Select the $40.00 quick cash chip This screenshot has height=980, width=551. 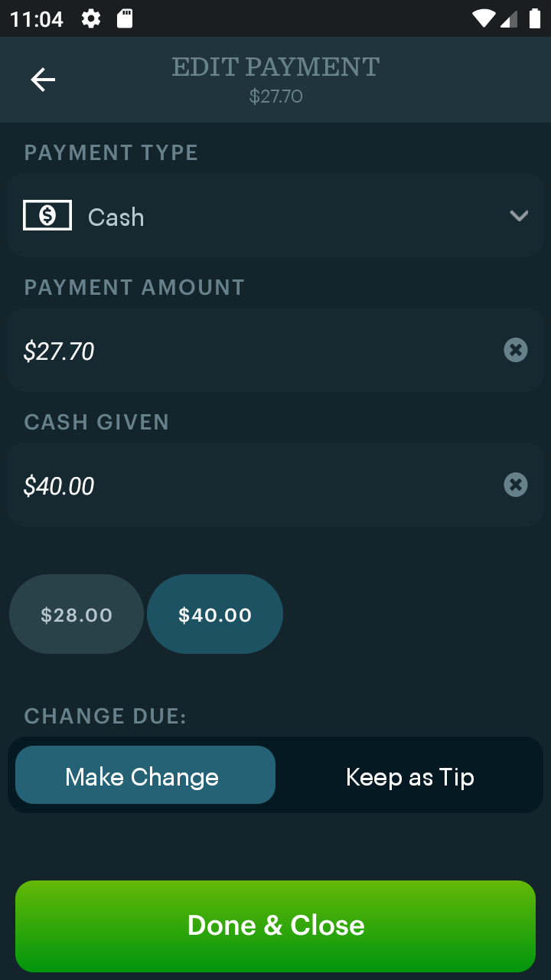pyautogui.click(x=215, y=613)
